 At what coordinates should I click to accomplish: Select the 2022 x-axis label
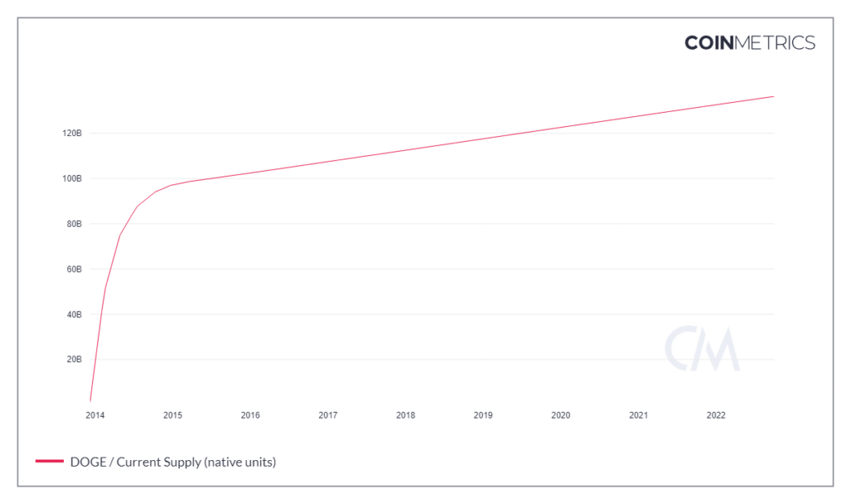(716, 415)
